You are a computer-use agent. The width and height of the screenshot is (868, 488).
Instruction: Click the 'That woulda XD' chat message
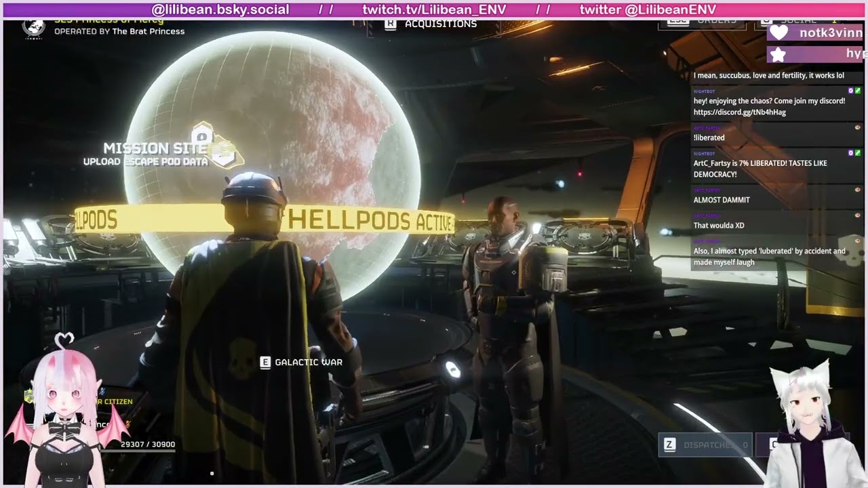719,226
